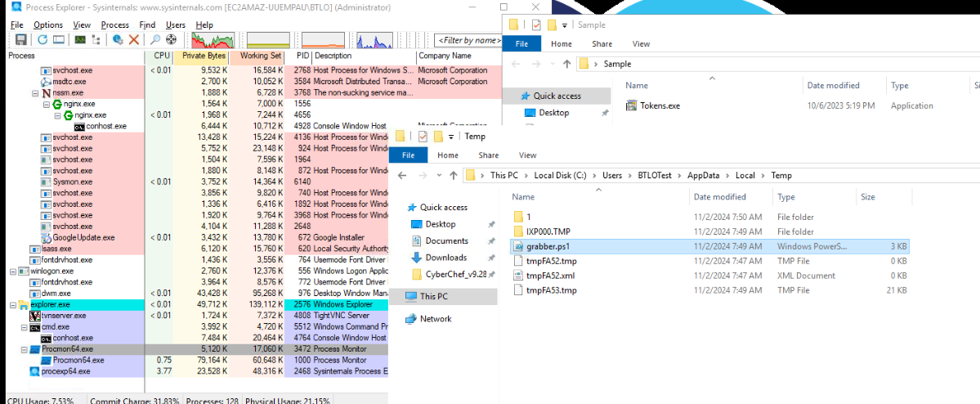The image size is (980, 404).
Task: Open This PC in Temp navigation pane
Action: 443,296
